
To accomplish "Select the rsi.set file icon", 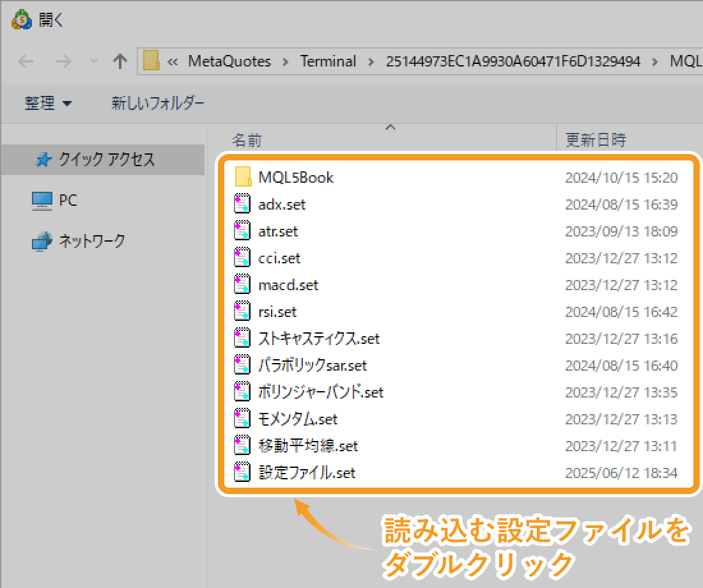I will (243, 311).
